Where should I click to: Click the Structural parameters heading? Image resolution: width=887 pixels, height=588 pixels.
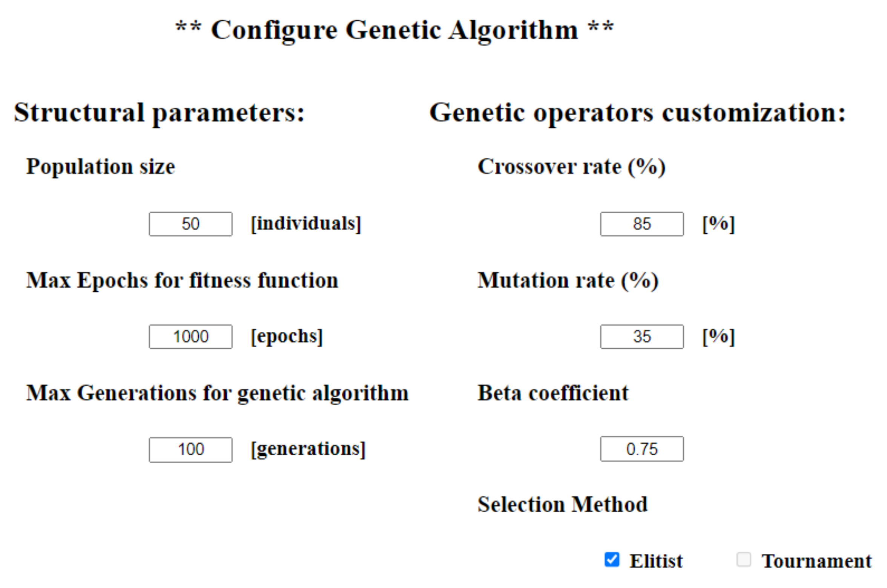[159, 113]
